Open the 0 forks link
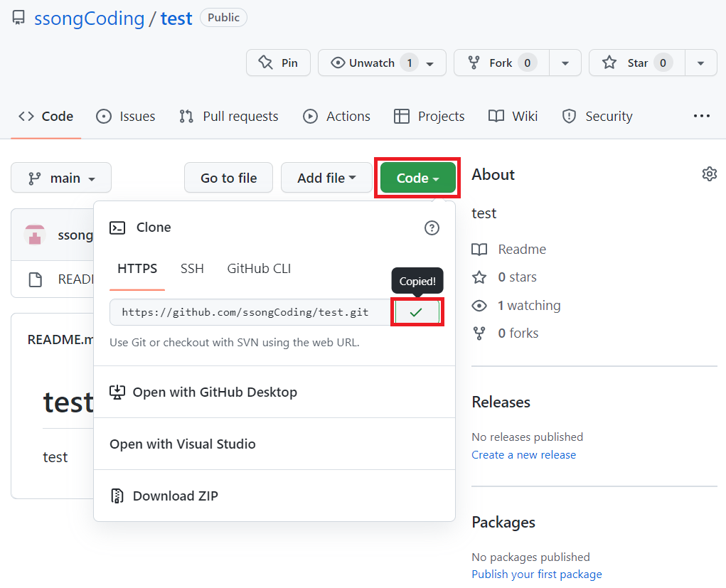 pos(518,333)
